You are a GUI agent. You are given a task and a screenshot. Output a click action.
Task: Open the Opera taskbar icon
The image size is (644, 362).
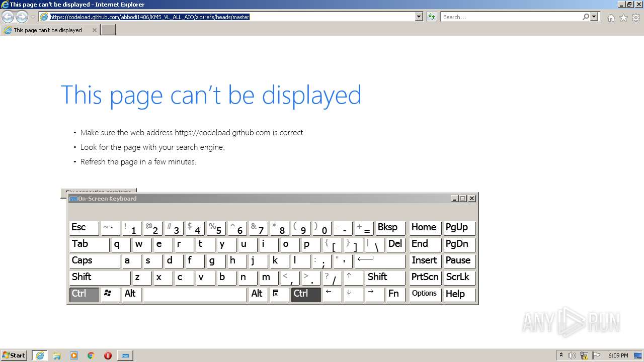tap(108, 355)
